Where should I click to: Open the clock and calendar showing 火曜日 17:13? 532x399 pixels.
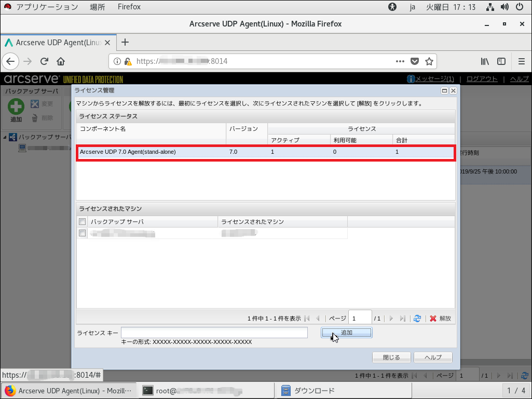tap(451, 7)
